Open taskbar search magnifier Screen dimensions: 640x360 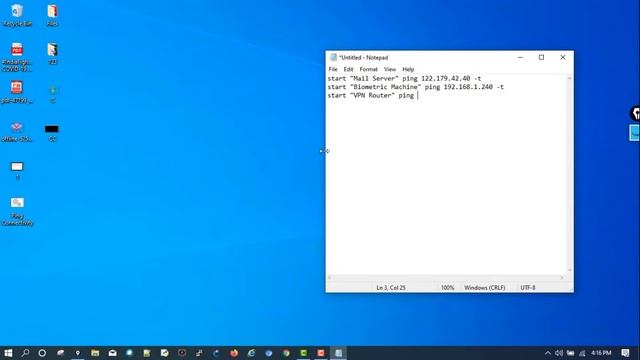point(25,353)
